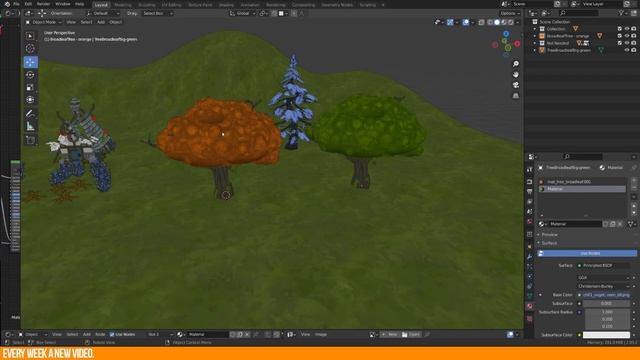Click the viewport pan hand icon
This screenshot has height=360, width=640.
tap(516, 75)
